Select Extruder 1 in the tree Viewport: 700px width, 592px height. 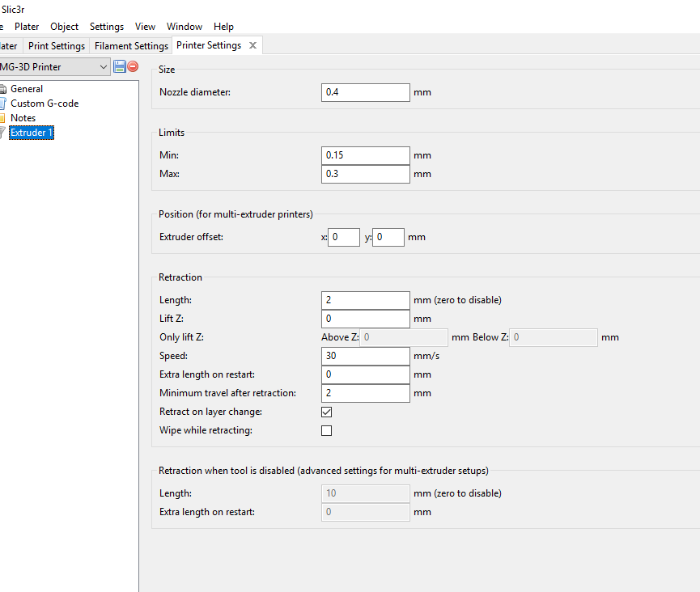pos(32,133)
